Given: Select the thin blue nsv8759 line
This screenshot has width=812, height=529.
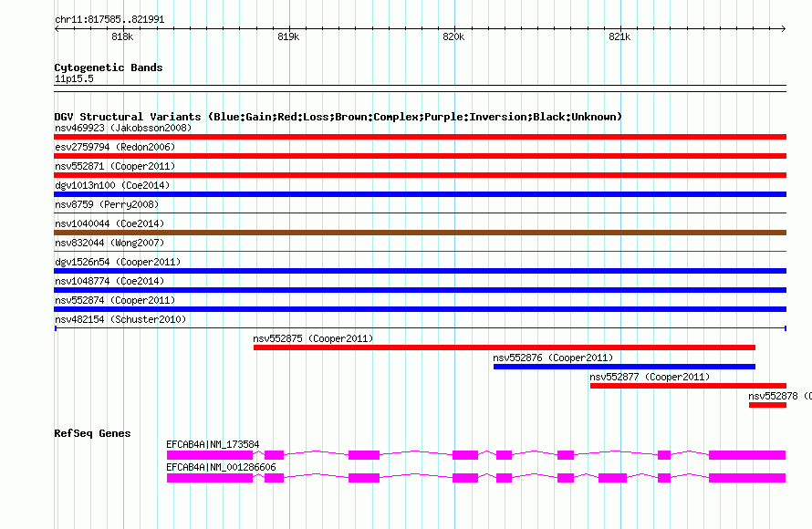Looking at the screenshot, I should point(420,213).
